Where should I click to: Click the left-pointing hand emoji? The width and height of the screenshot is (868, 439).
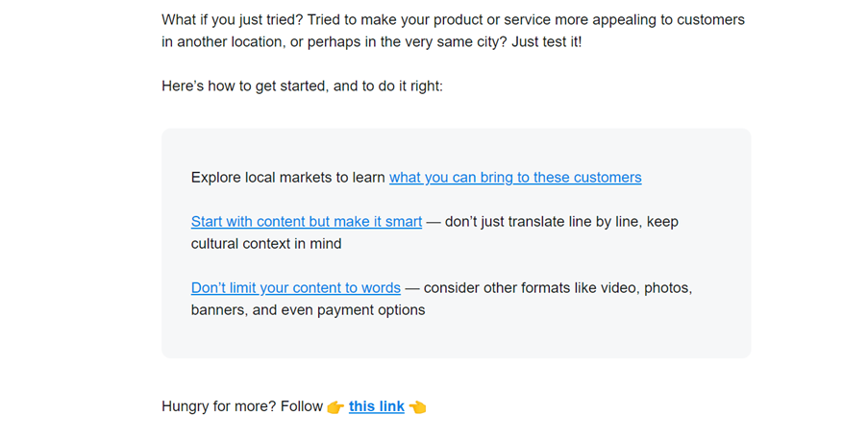tap(417, 407)
